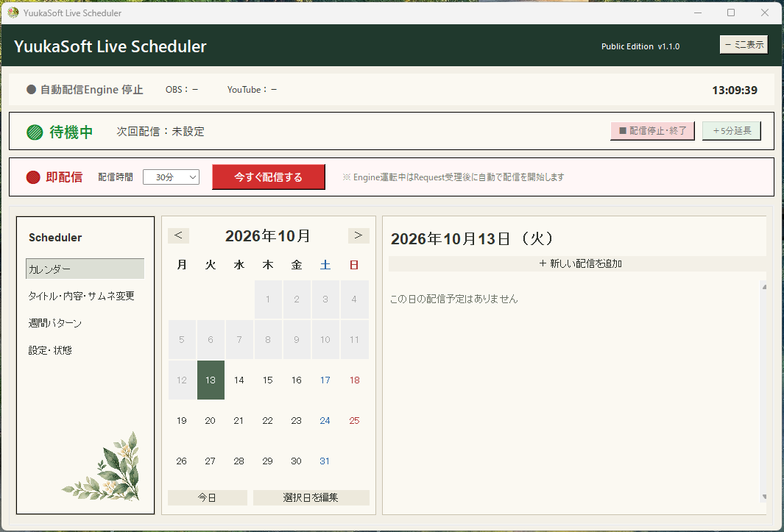Viewport: 784px width, 532px height.
Task: Open 設定・状態 in Scheduler sidebar
Action: point(50,350)
